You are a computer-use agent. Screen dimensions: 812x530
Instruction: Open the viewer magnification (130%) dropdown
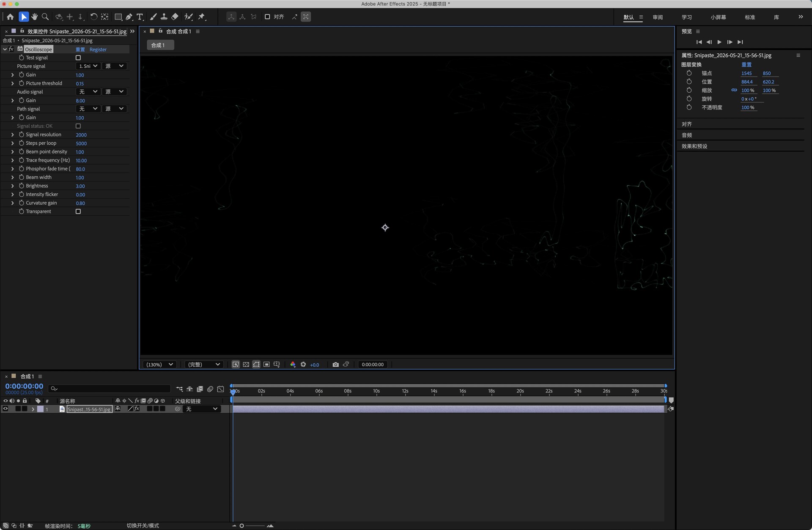(x=159, y=364)
